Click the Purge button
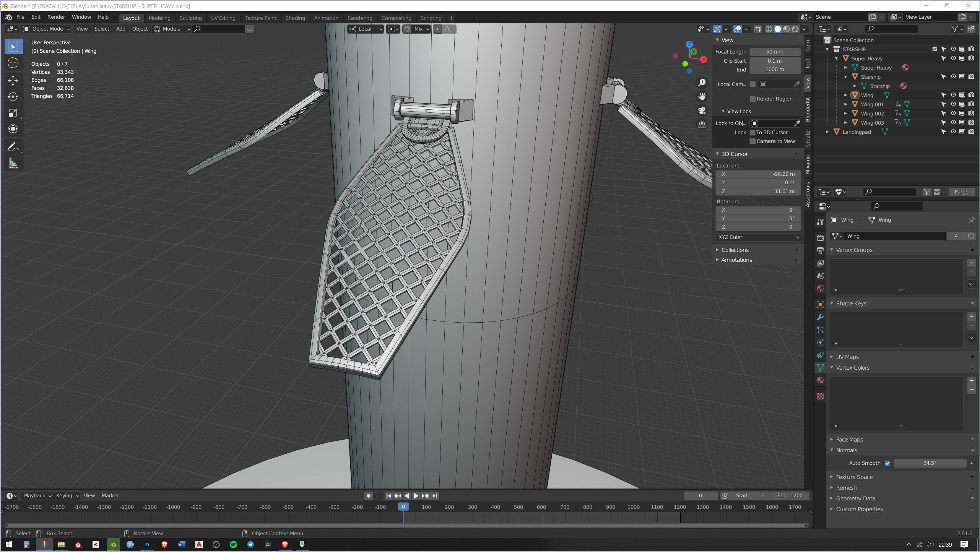Viewport: 980px width, 552px height. (x=961, y=192)
